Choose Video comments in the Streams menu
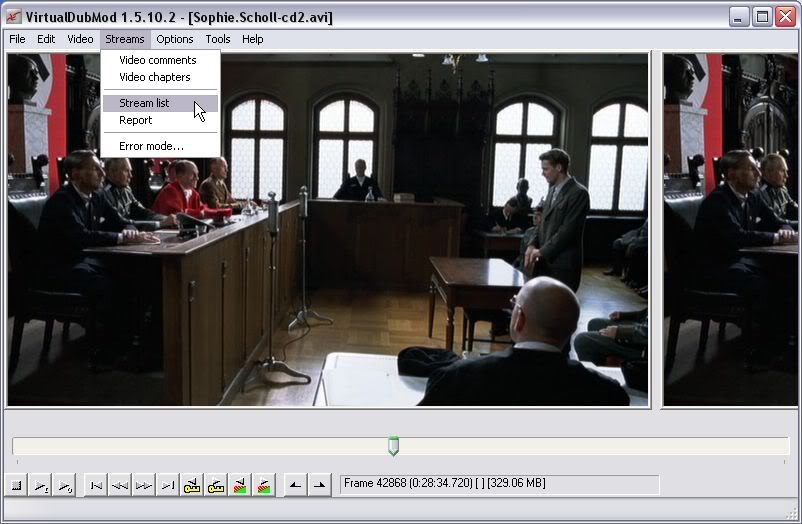Viewport: 802px width, 524px height. [157, 60]
